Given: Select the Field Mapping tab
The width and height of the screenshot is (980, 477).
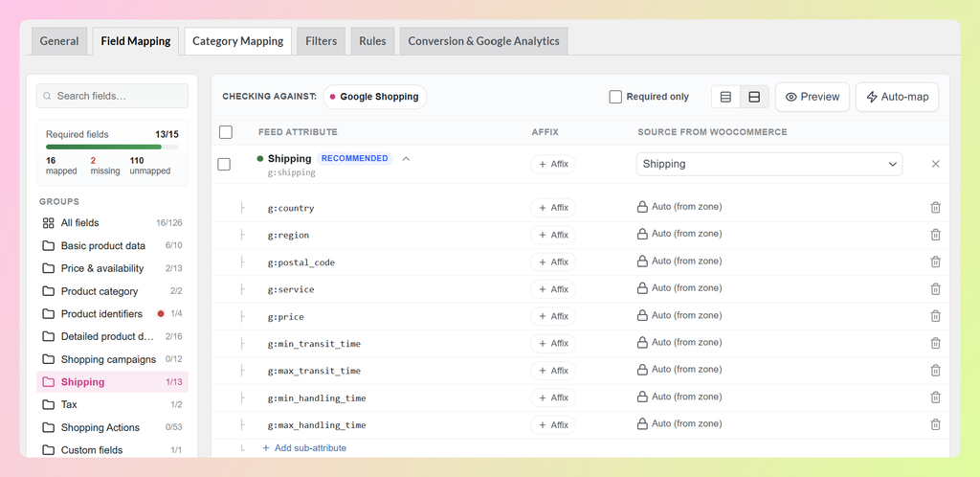Looking at the screenshot, I should [x=136, y=41].
